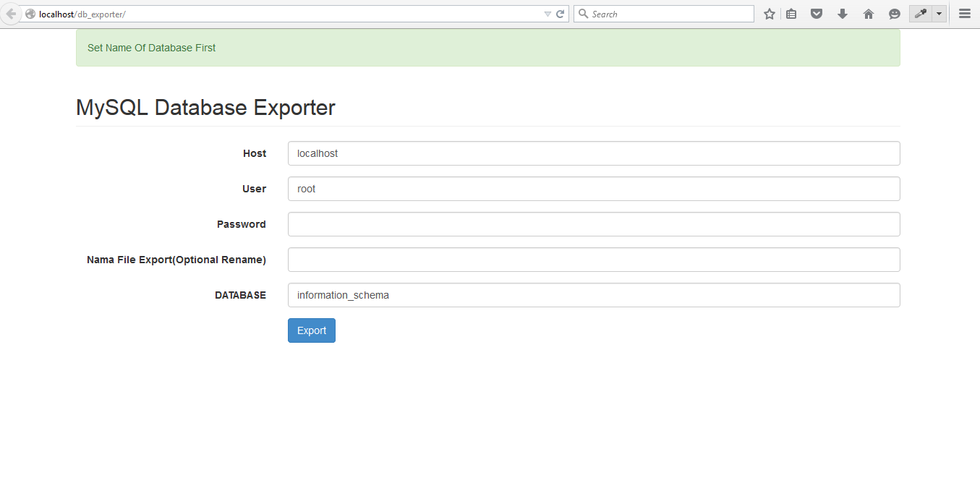Reload the current page
Viewport: 980px width, 504px height.
[x=561, y=13]
